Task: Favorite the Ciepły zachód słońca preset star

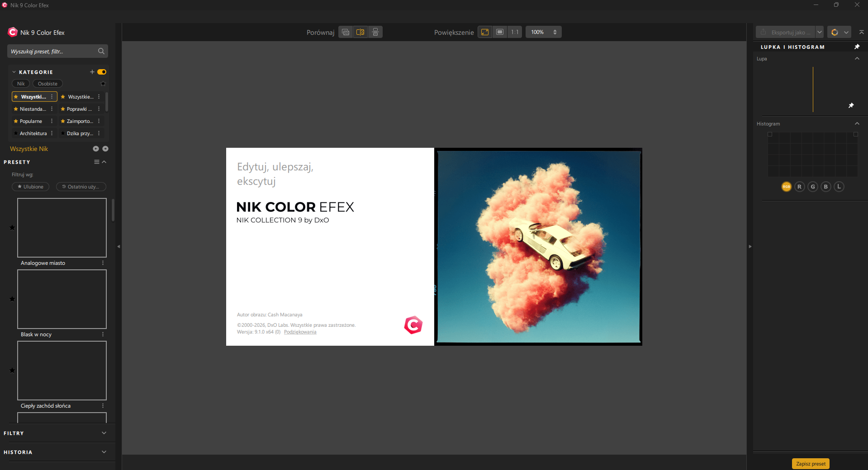Action: coord(12,371)
